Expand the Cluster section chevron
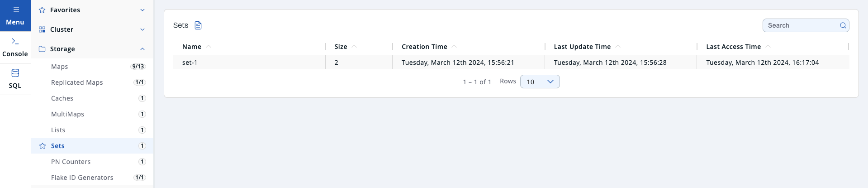868x188 pixels. coord(142,29)
